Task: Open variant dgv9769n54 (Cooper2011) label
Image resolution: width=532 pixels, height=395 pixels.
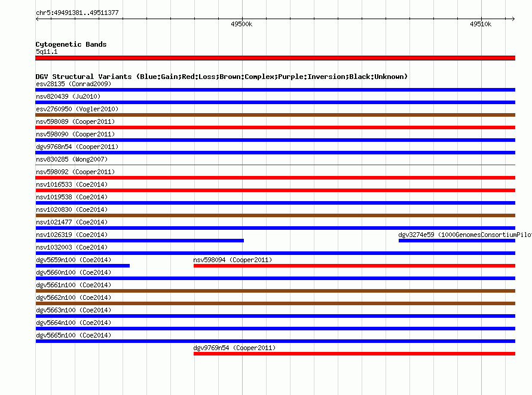Action: click(234, 348)
